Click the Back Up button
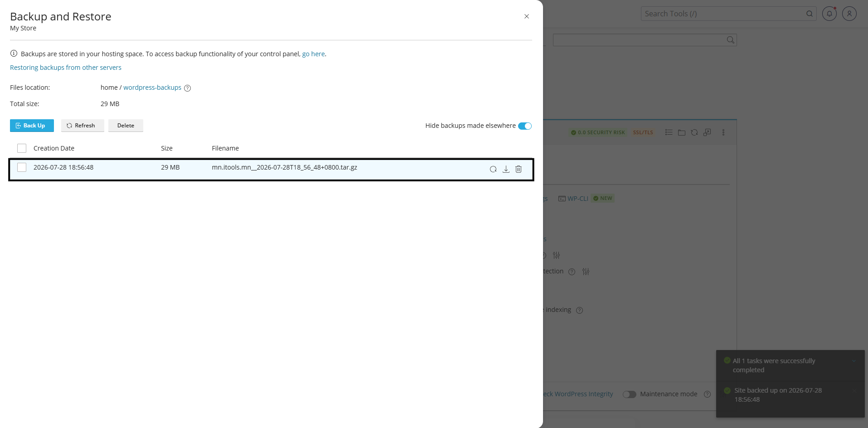 (32, 126)
